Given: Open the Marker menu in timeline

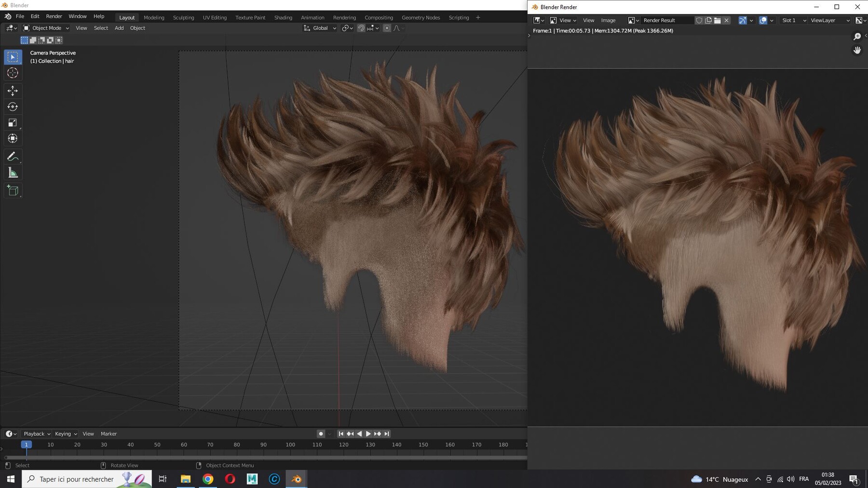Looking at the screenshot, I should (108, 434).
